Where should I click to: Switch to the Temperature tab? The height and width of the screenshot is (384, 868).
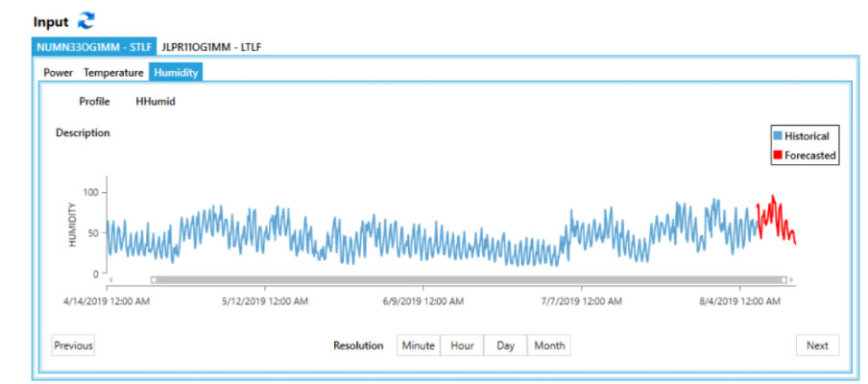(x=113, y=72)
